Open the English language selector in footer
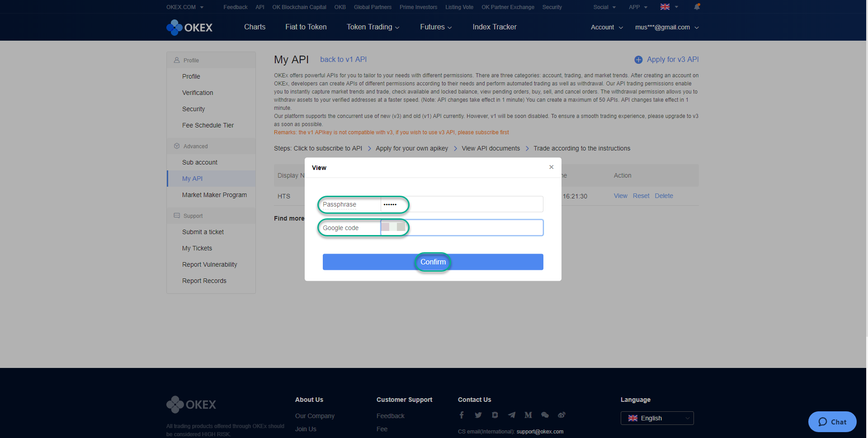This screenshot has height=438, width=868. pyautogui.click(x=657, y=418)
